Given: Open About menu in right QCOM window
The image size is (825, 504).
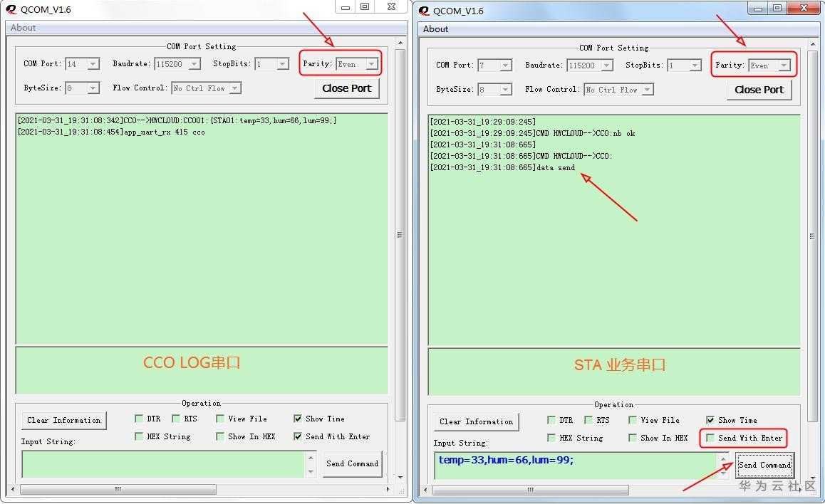Looking at the screenshot, I should (435, 29).
